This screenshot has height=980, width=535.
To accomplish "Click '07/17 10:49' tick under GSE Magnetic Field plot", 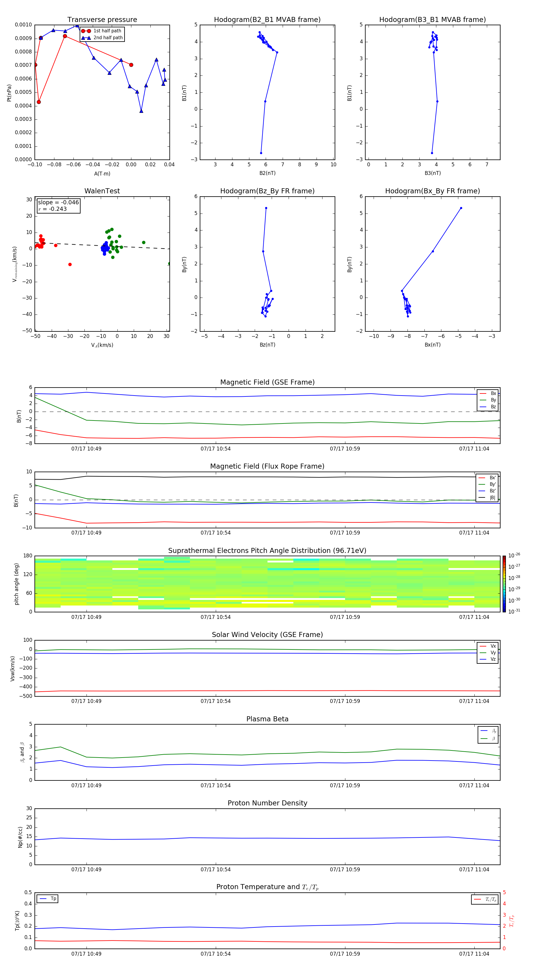I will point(86,448).
